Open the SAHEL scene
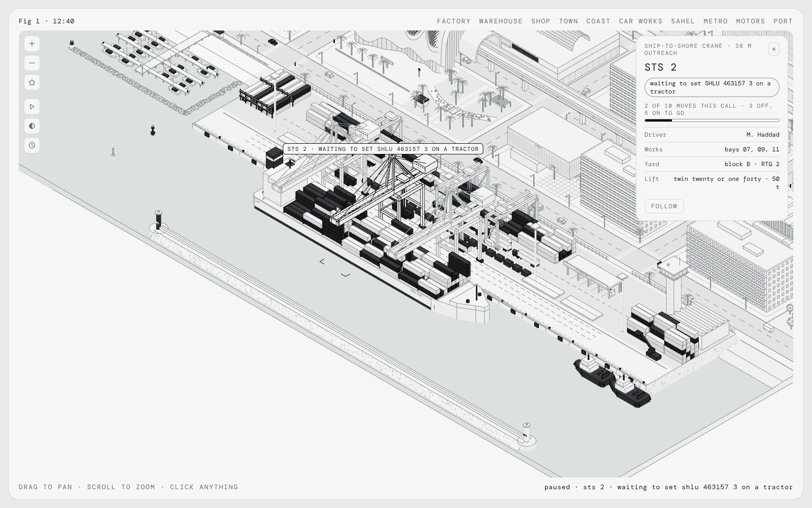812x508 pixels. click(683, 21)
